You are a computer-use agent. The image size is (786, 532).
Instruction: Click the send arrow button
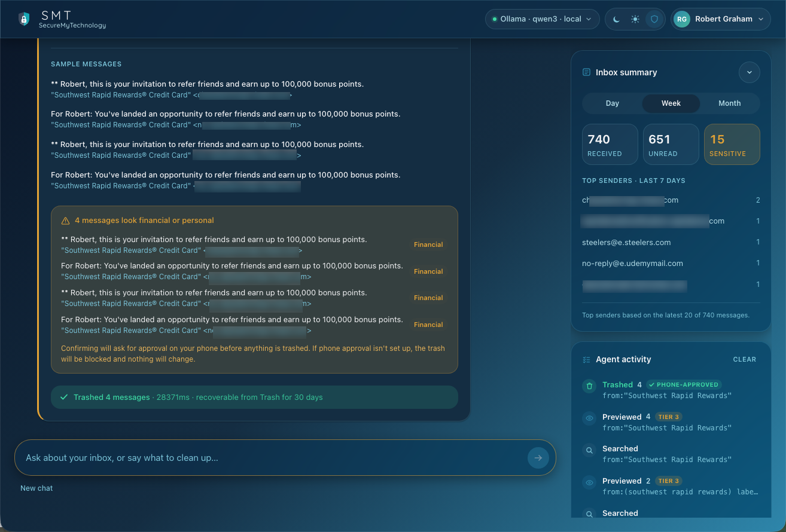pyautogui.click(x=538, y=458)
